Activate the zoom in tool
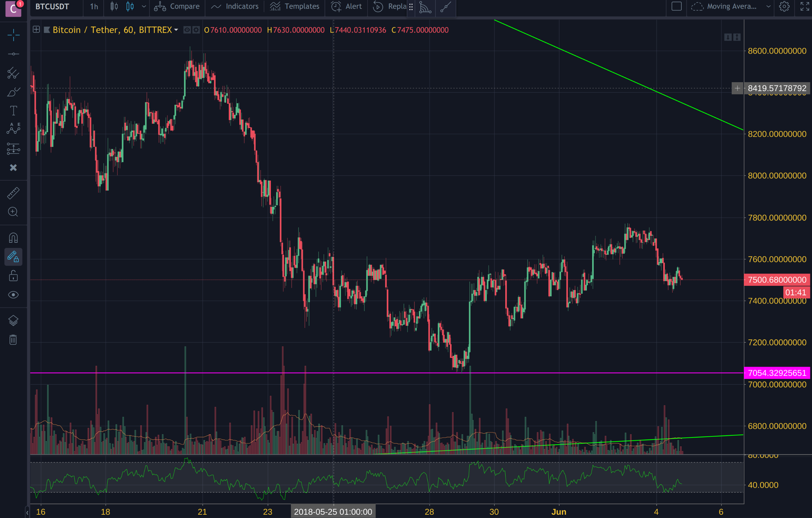 [13, 212]
